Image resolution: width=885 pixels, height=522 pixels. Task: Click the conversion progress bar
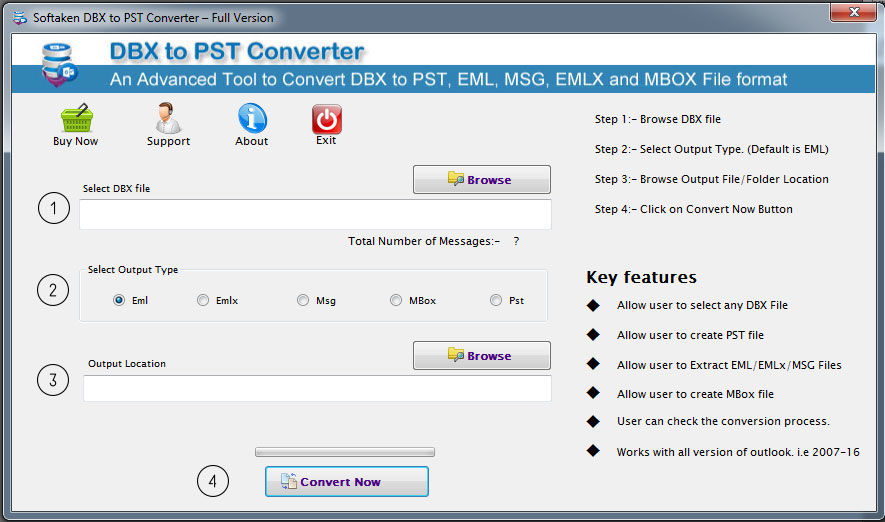pyautogui.click(x=345, y=452)
